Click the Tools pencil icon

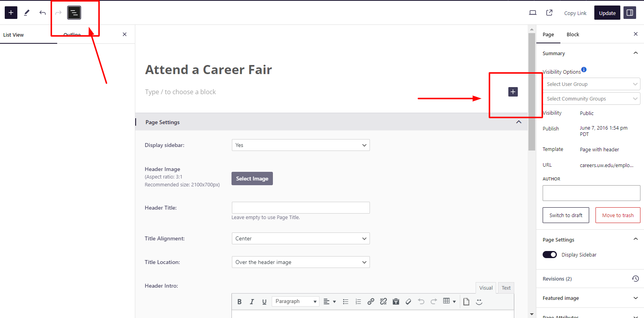[x=27, y=13]
